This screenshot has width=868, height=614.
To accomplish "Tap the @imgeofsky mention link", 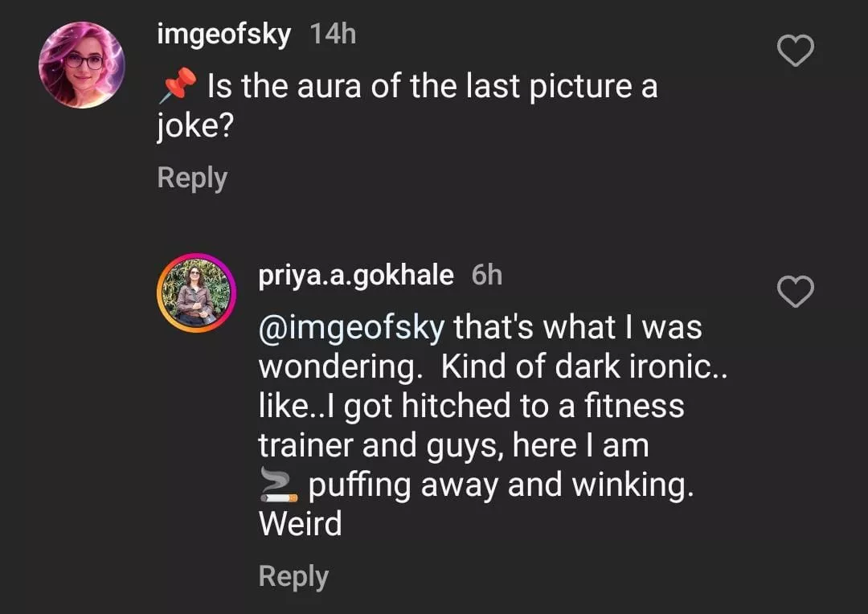I will click(x=351, y=327).
